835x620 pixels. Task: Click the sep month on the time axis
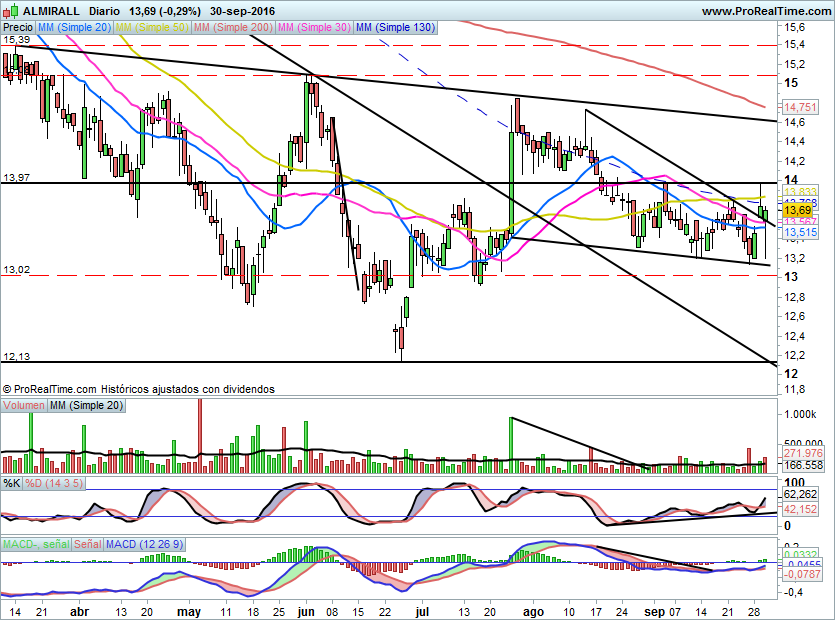tap(654, 611)
